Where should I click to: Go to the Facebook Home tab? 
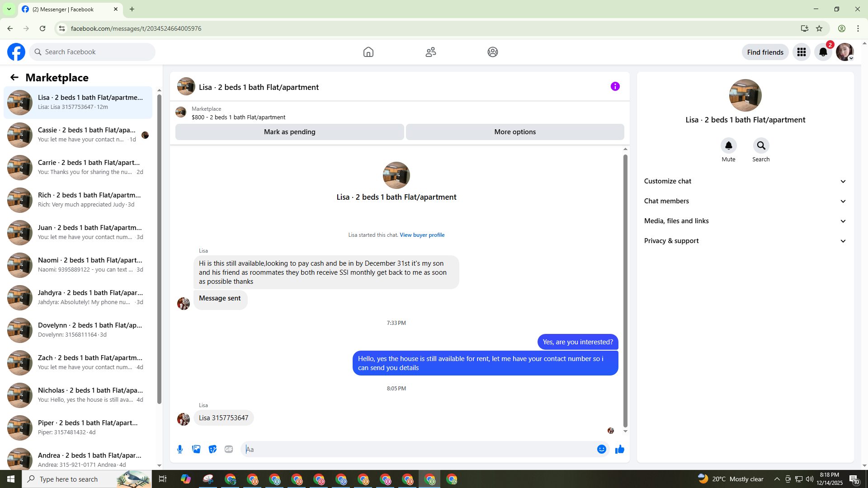pyautogui.click(x=368, y=52)
